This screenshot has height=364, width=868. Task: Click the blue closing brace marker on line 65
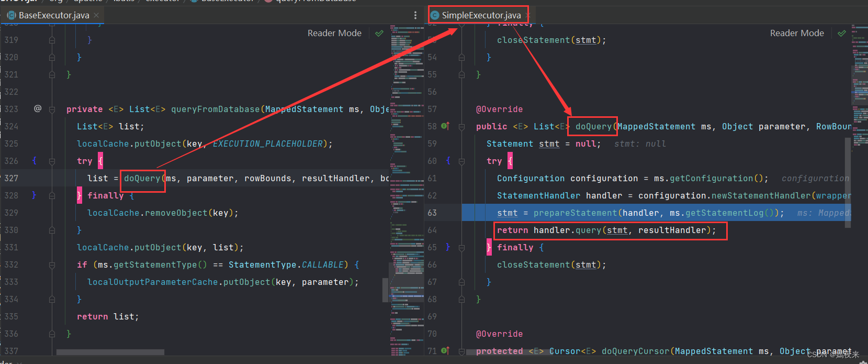(448, 247)
